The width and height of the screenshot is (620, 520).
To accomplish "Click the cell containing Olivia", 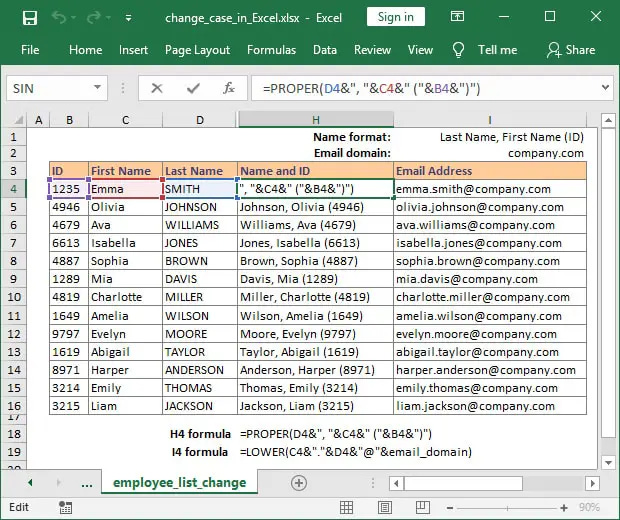I will click(125, 207).
